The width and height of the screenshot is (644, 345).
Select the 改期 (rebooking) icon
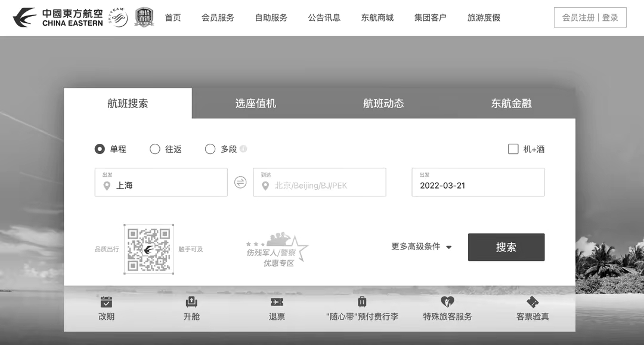point(106,303)
